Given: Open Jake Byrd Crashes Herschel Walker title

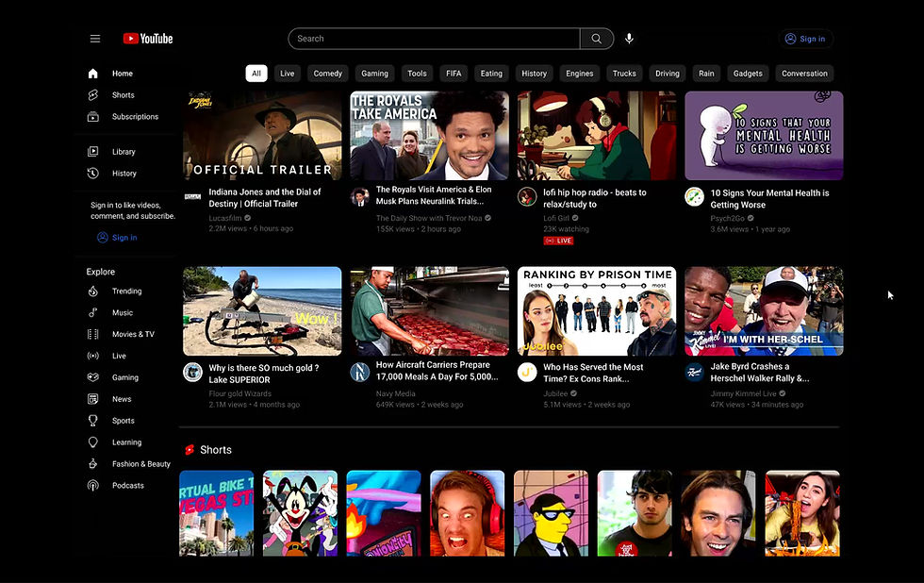Looking at the screenshot, I should click(760, 373).
